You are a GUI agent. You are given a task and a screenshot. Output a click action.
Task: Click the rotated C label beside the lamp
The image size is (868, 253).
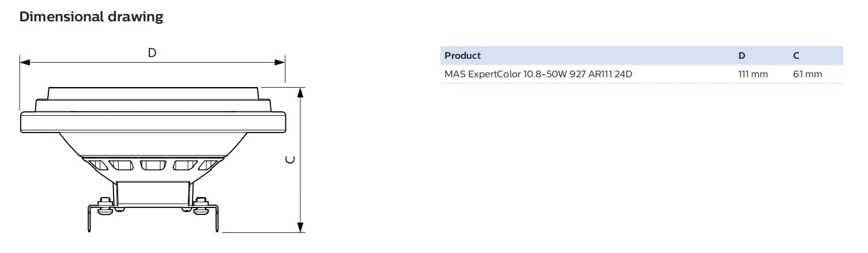click(292, 160)
